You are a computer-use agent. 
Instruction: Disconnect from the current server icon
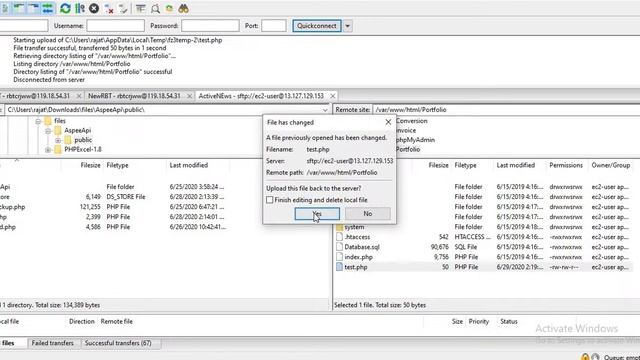109,9
